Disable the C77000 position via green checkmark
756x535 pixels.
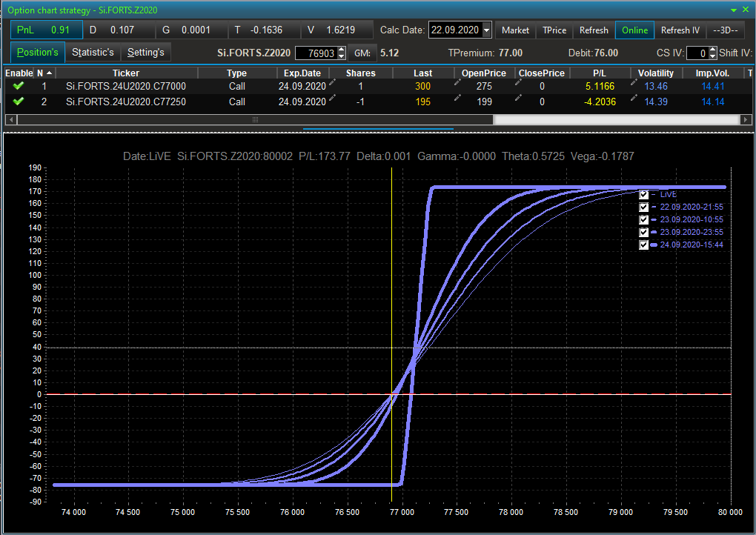pyautogui.click(x=19, y=87)
